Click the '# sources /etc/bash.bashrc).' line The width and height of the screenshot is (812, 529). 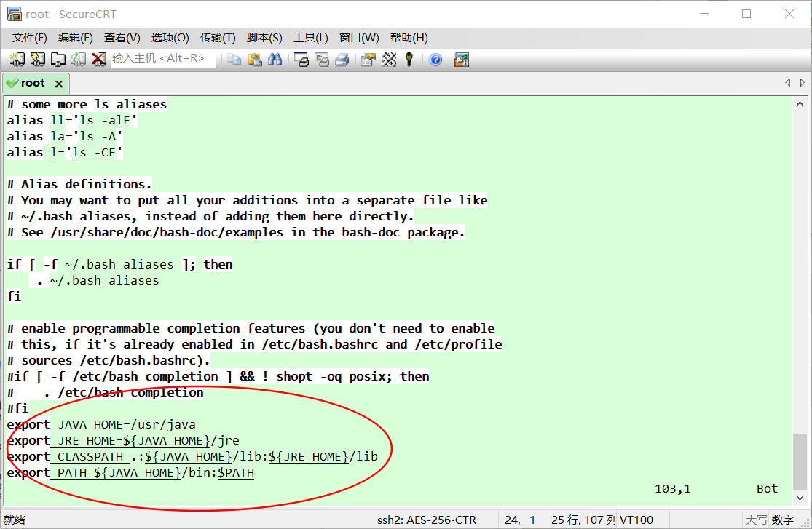click(x=109, y=361)
